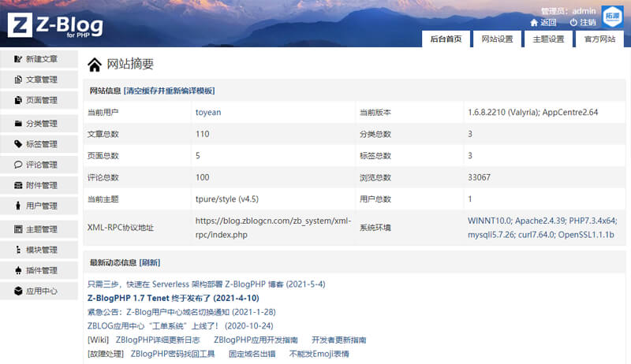Switch to the site settings tab
Screen dimensions: 631x364
[497, 39]
